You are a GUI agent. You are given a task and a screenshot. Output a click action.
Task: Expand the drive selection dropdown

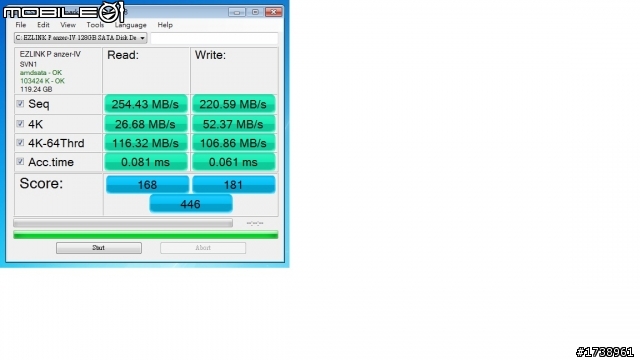coord(80,38)
